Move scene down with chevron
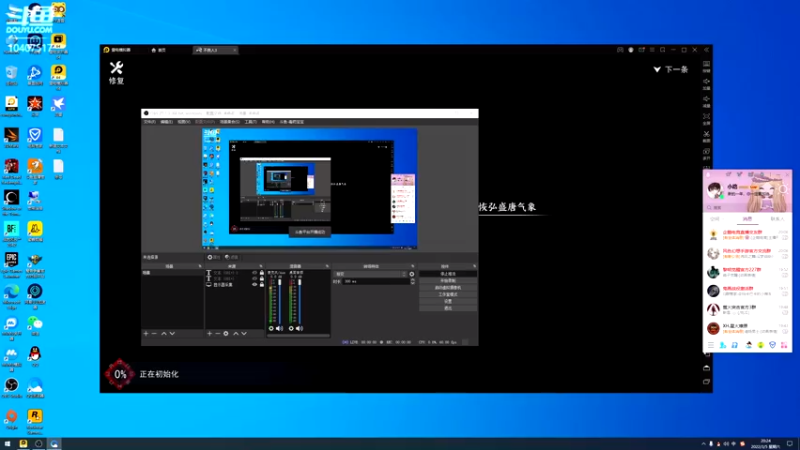The image size is (800, 450). [x=172, y=334]
